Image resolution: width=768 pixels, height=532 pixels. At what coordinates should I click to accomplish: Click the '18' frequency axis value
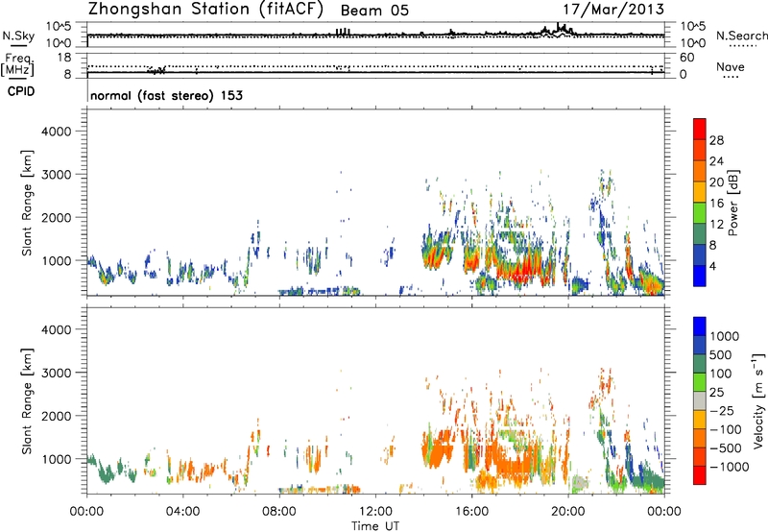(64, 58)
